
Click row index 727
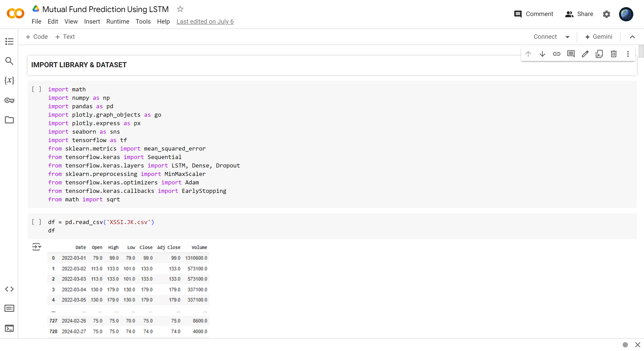point(53,321)
